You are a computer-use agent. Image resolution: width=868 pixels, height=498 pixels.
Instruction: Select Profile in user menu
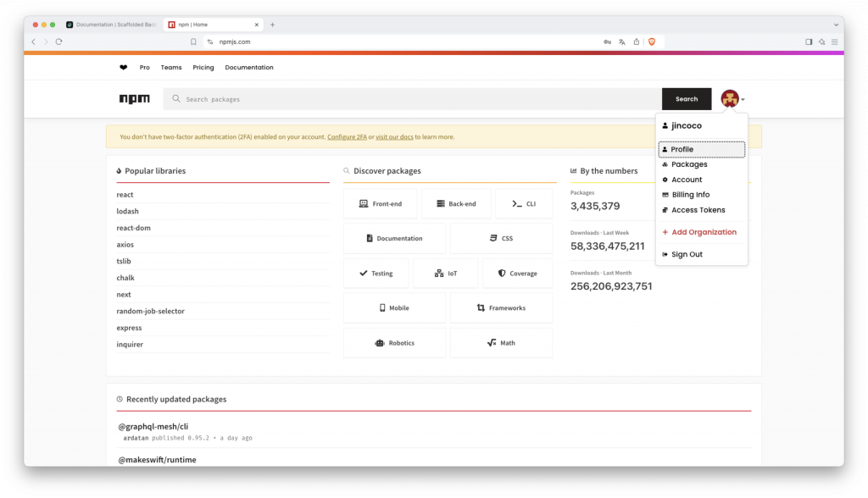[x=701, y=149]
